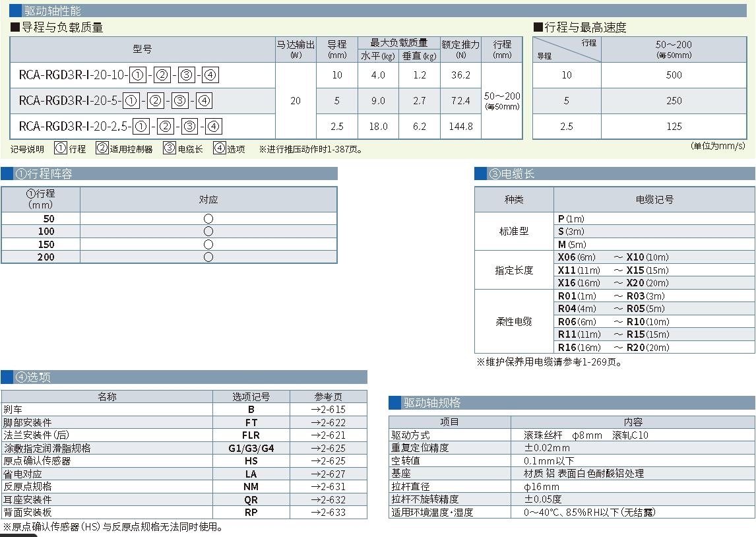Click the 拉杆不旋转精度 value ±0.05度

[x=543, y=499]
